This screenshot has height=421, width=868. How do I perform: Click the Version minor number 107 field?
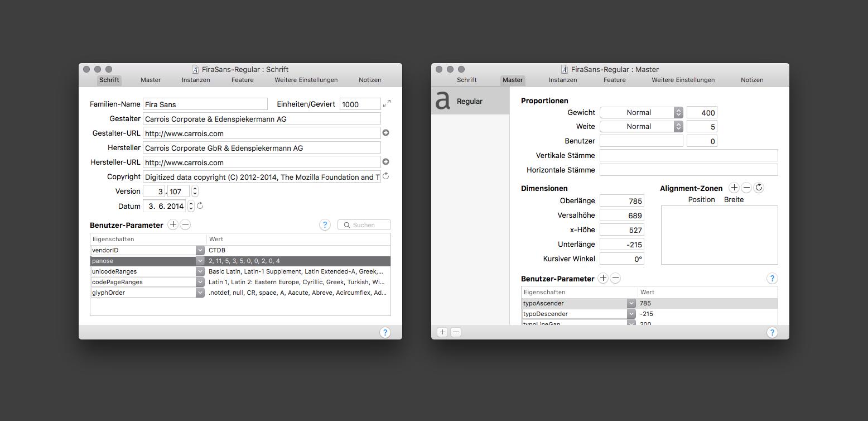[179, 191]
